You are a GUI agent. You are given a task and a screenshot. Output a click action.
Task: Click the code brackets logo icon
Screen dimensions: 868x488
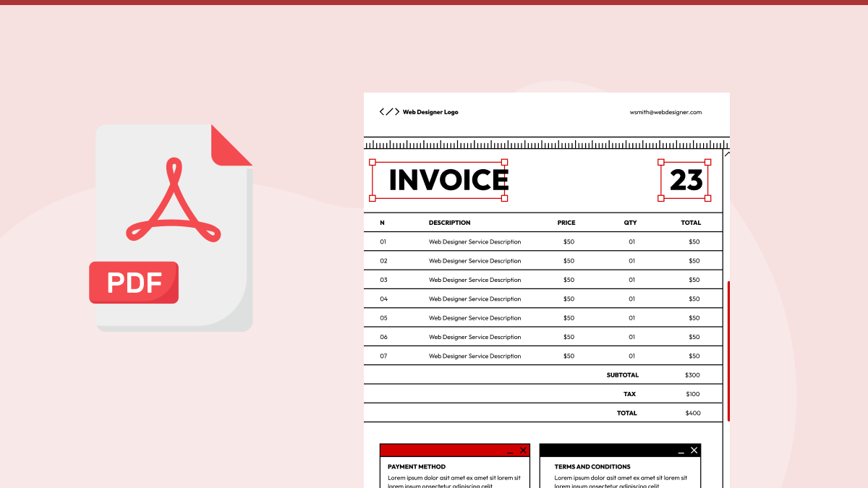[x=389, y=112]
